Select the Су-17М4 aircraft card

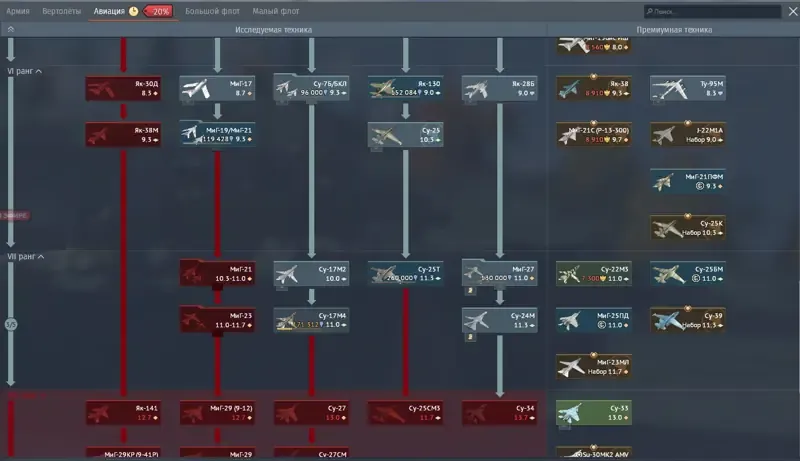click(311, 320)
